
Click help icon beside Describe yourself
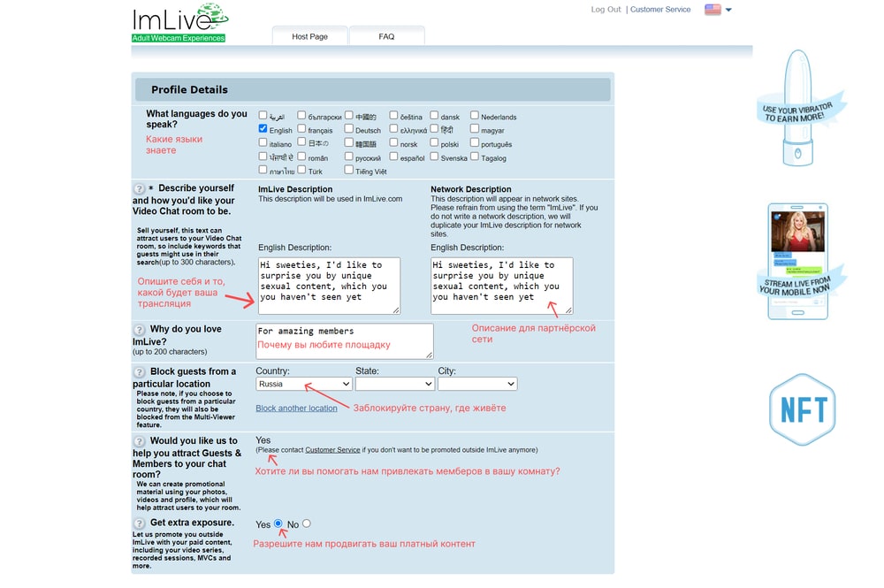pos(139,188)
